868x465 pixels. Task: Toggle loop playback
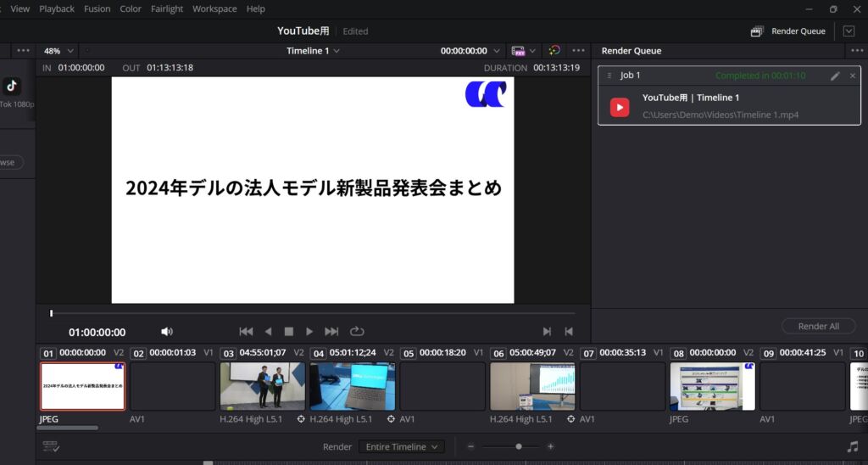[x=357, y=332]
